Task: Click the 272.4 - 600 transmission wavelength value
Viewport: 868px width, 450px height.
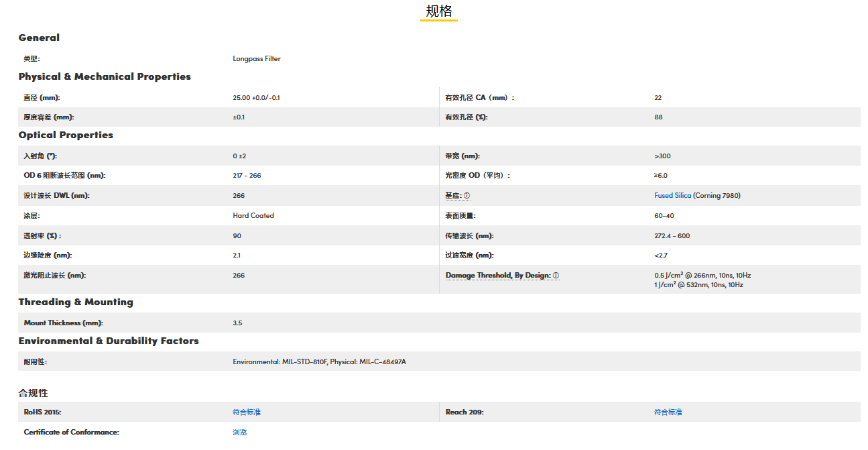Action: (672, 236)
